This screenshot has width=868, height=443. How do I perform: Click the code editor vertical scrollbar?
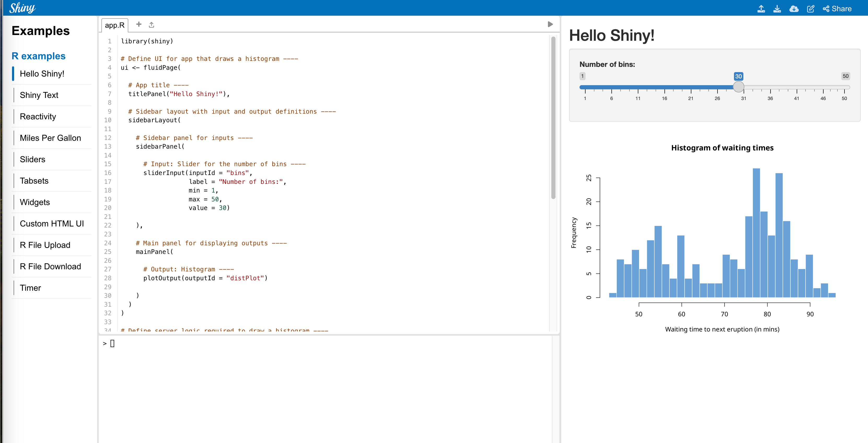point(553,118)
